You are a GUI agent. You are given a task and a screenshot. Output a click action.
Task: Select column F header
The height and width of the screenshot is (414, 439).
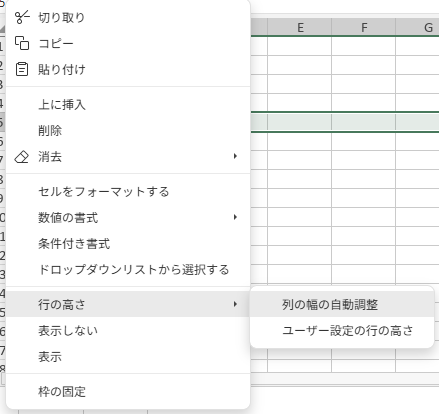coord(364,27)
